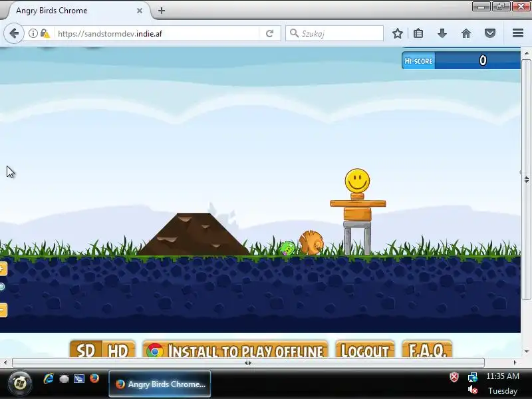The image size is (532, 399).
Task: Click the horizontal scrollbar left arrow
Action: [x=5, y=362]
